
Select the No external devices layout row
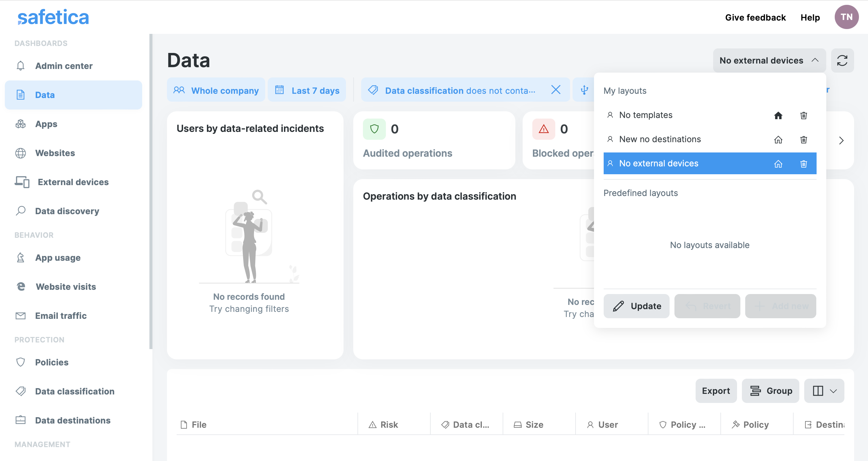pos(710,163)
